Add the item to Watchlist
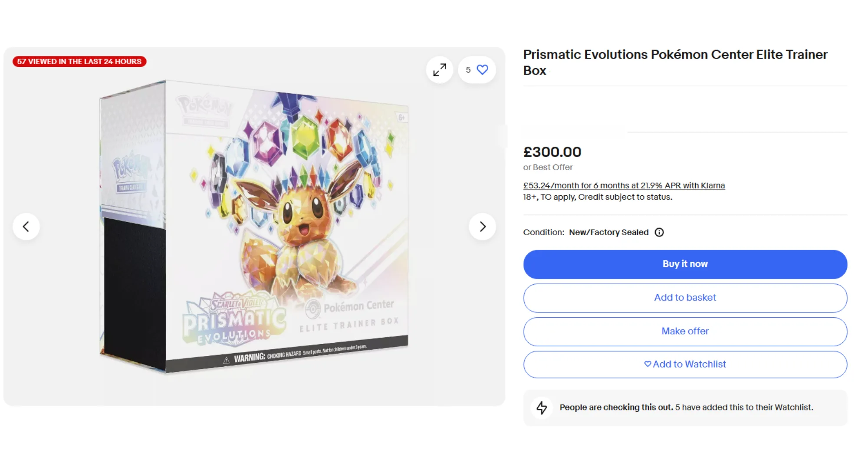The image size is (868, 460). pyautogui.click(x=685, y=365)
